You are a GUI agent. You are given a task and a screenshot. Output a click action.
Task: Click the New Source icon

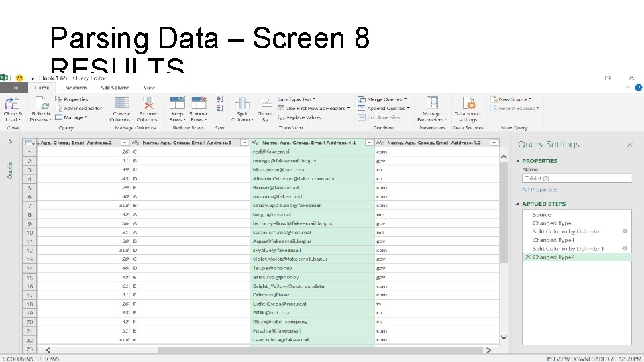tap(493, 99)
